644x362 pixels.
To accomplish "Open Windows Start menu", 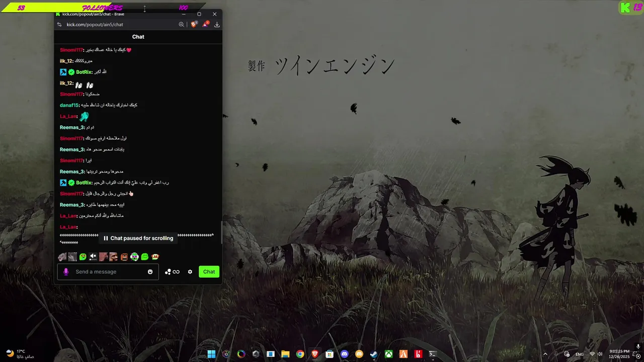I will tap(211, 354).
